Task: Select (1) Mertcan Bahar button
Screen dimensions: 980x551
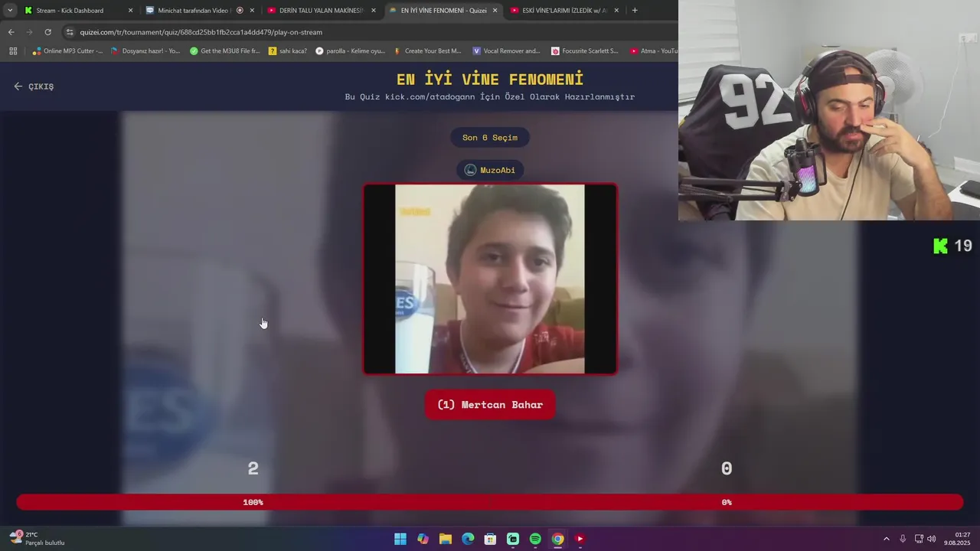Action: click(x=490, y=405)
